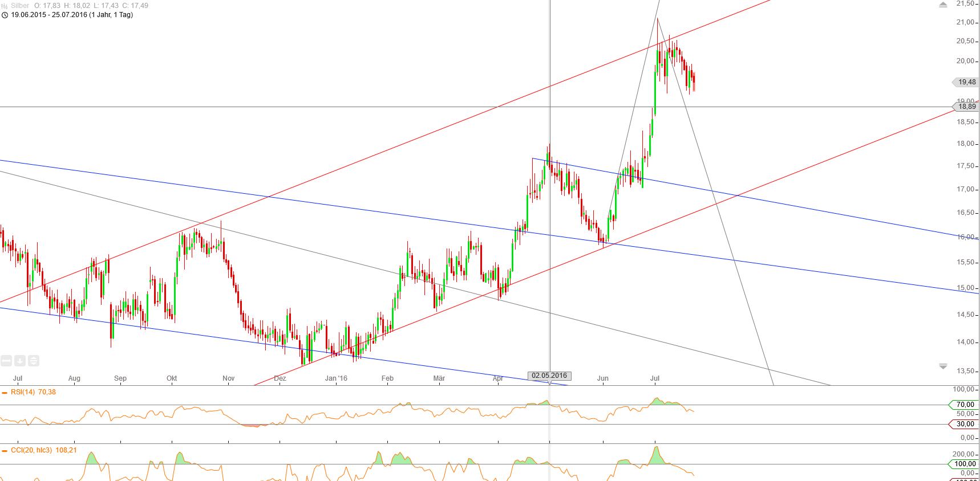Click the 20,50 price axis label
The image size is (980, 481).
click(965, 41)
